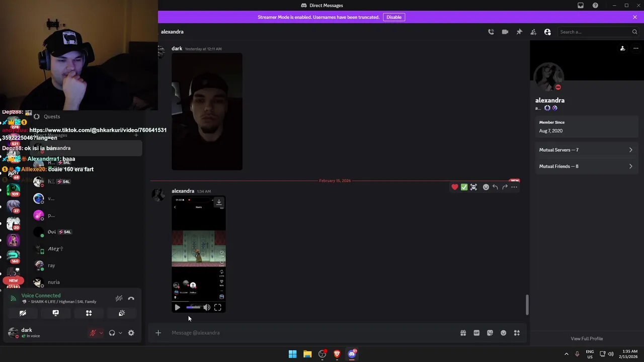The height and width of the screenshot is (362, 644).
Task: Focus the Message @alexandra input
Action: (312, 333)
